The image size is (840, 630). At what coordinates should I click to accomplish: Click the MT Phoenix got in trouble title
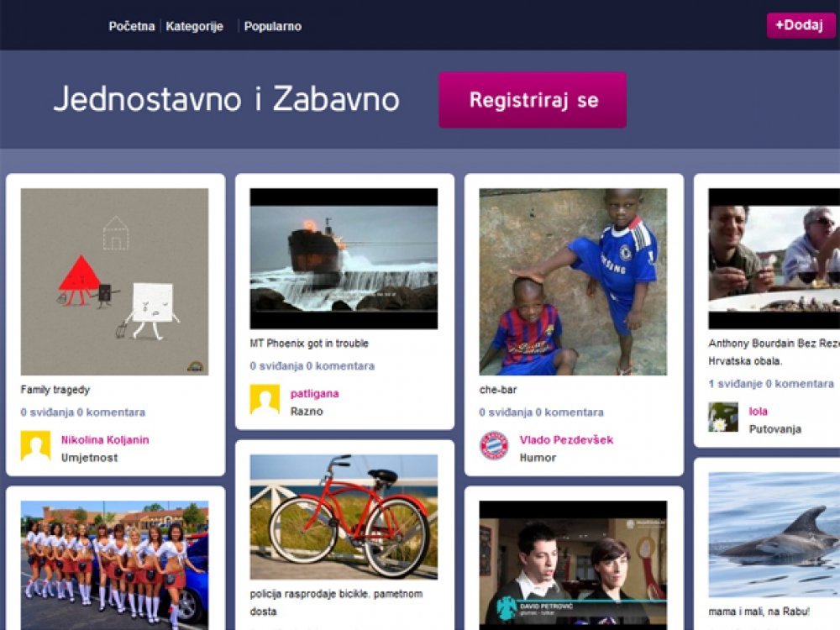(309, 344)
